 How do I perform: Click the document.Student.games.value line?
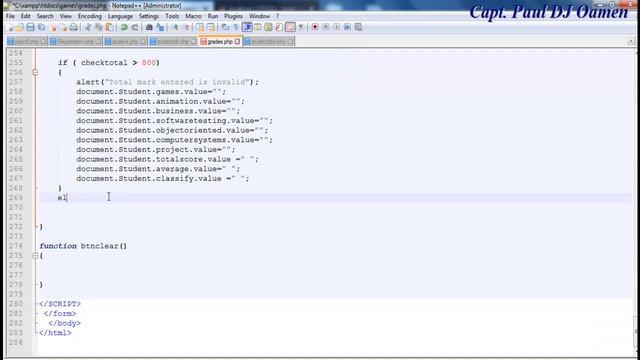click(151, 92)
